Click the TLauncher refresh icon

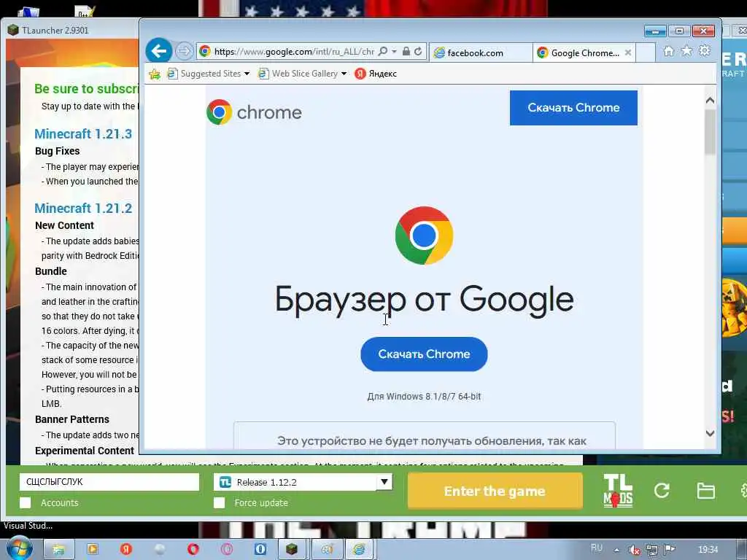662,491
